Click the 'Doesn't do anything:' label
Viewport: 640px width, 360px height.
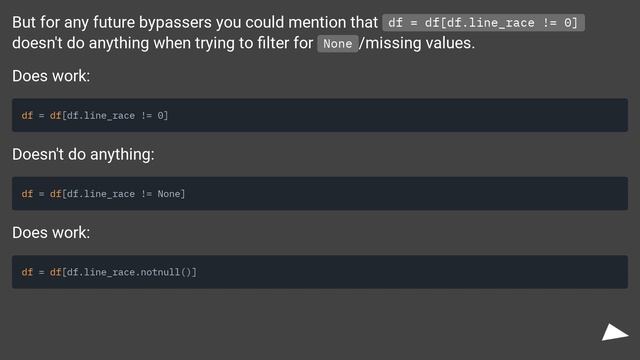[83, 154]
